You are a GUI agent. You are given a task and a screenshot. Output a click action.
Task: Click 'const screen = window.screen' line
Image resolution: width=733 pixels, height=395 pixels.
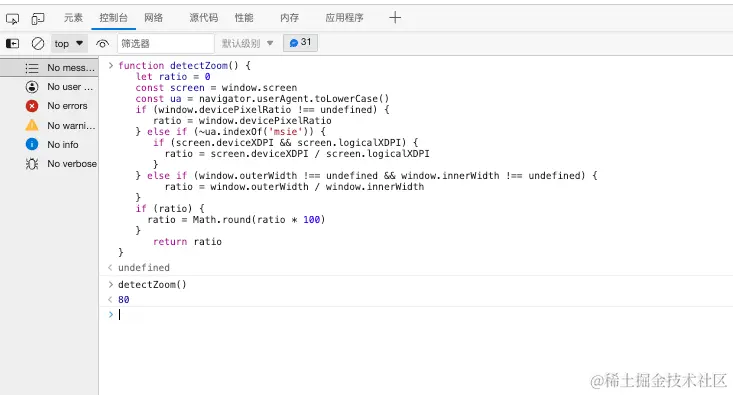click(216, 88)
